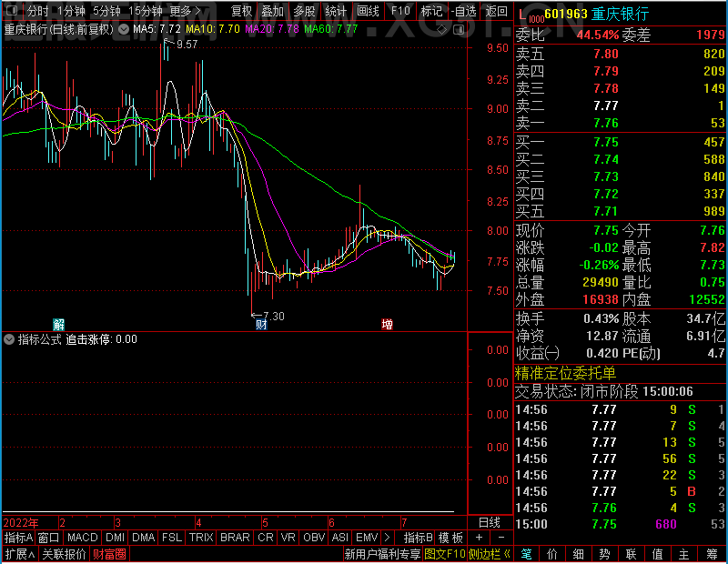This screenshot has height=564, width=728.
Task: Click 精准定位委托单 link
Action: tap(565, 373)
